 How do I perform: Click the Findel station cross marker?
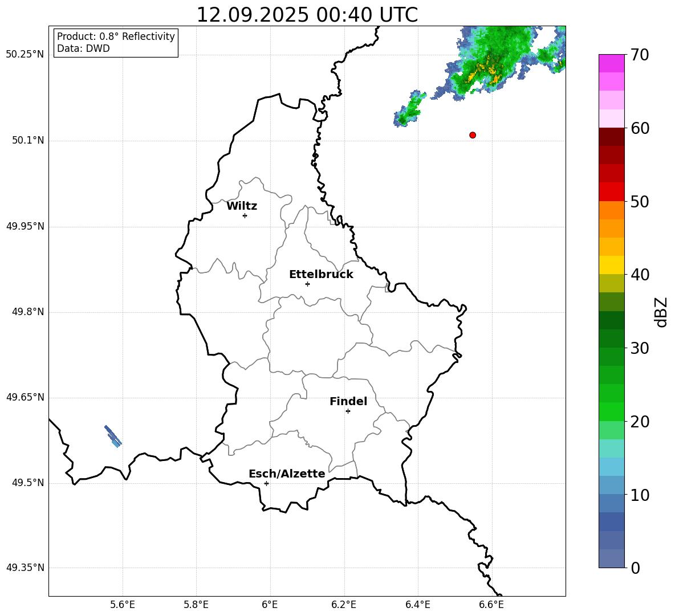click(x=348, y=411)
